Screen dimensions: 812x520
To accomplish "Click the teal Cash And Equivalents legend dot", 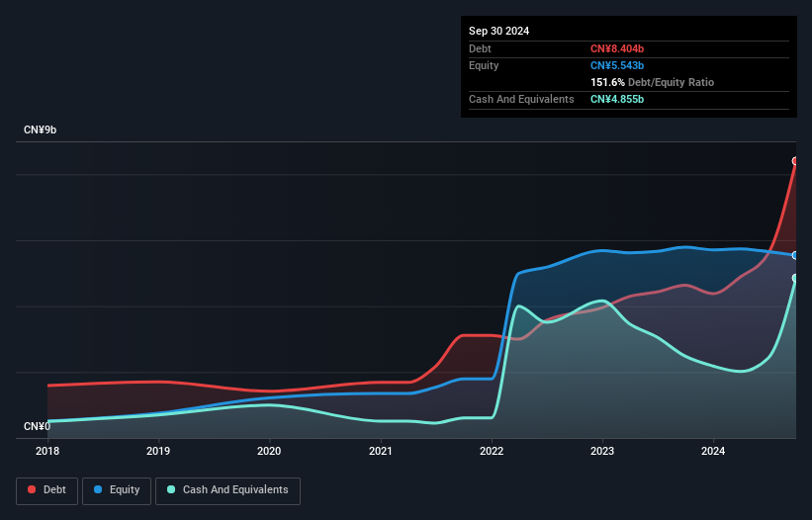I will 171,489.
